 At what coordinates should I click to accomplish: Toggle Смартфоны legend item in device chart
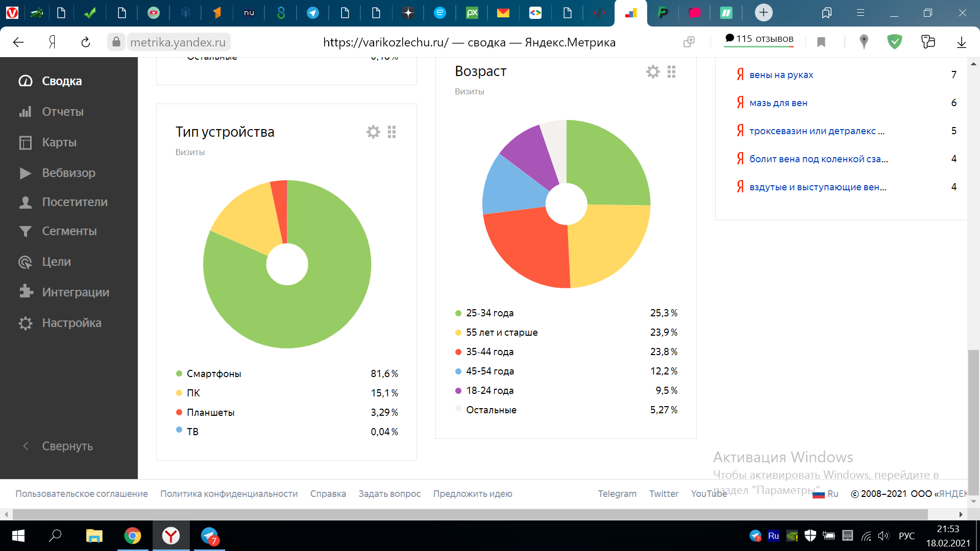click(x=213, y=373)
